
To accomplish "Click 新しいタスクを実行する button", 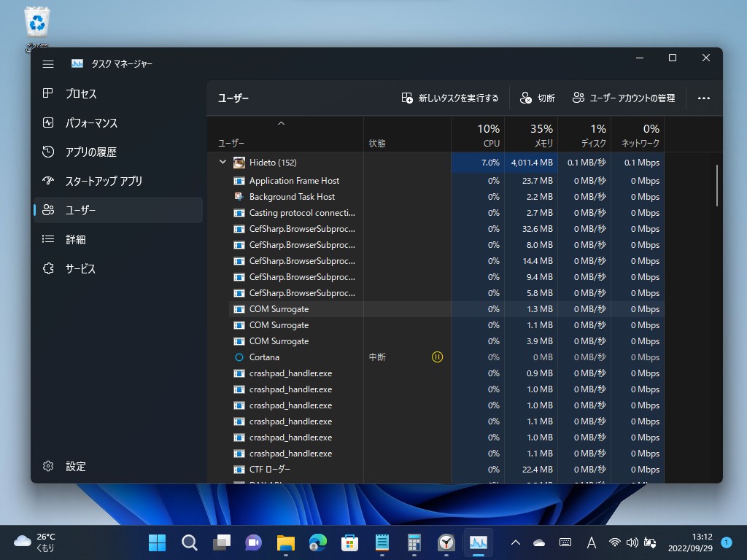I will coord(449,98).
